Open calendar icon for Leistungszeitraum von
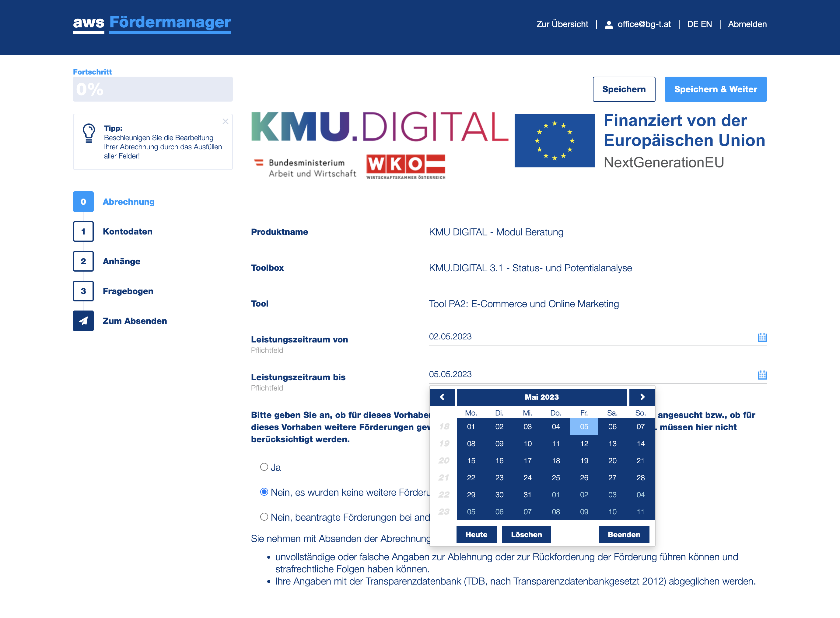 [x=762, y=337]
